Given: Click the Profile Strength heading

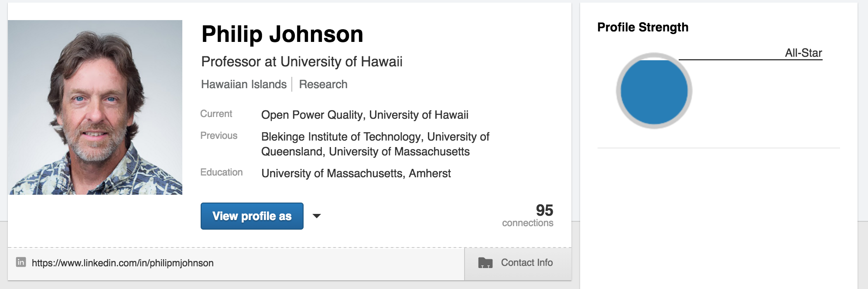Looking at the screenshot, I should [x=642, y=27].
